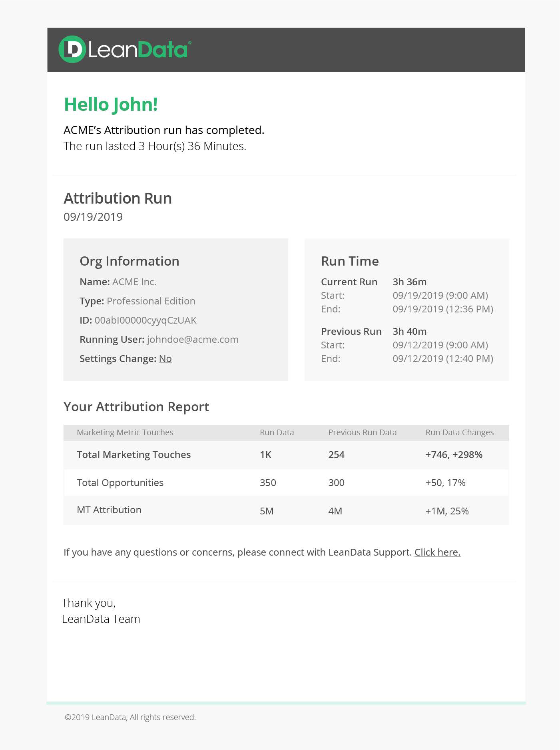Open the 'No' Settings Change link

pos(165,358)
